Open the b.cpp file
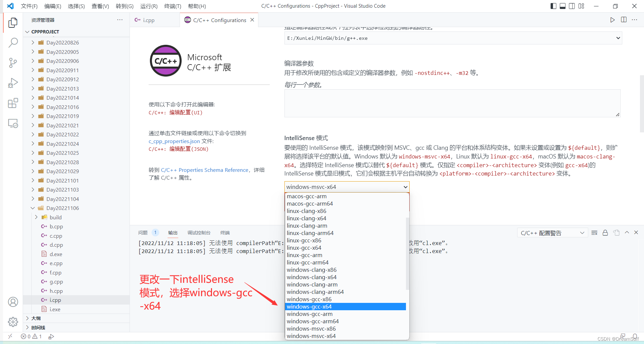The width and height of the screenshot is (644, 344). coord(76,227)
